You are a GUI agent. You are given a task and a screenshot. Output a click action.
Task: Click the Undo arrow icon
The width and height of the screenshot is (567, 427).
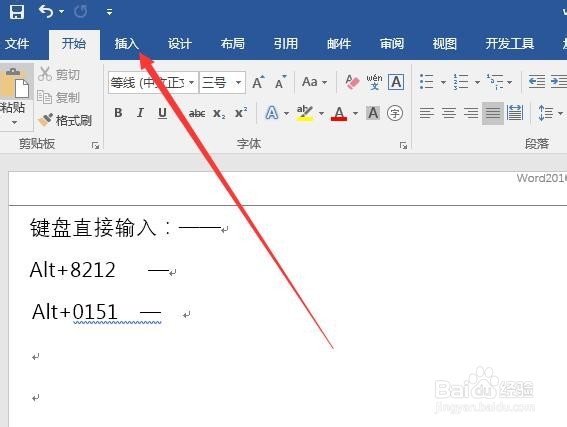pos(46,12)
